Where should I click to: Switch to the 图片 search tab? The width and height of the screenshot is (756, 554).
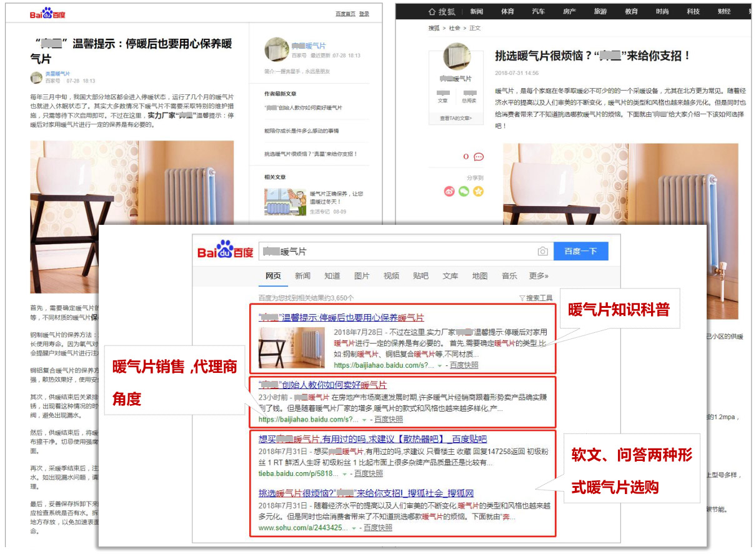[362, 276]
